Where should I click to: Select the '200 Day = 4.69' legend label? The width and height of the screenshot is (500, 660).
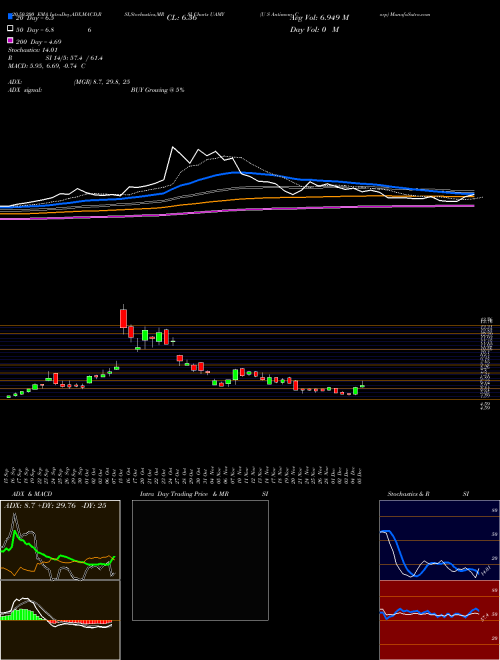click(x=39, y=42)
